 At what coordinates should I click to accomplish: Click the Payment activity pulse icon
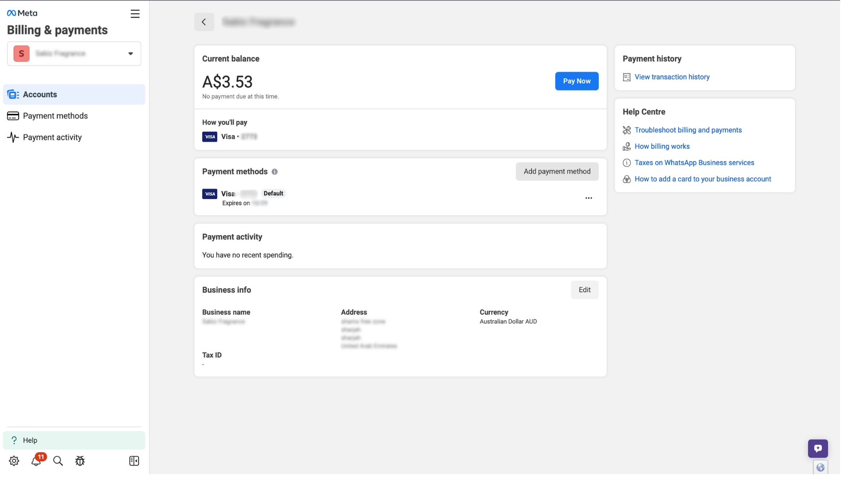pyautogui.click(x=13, y=137)
